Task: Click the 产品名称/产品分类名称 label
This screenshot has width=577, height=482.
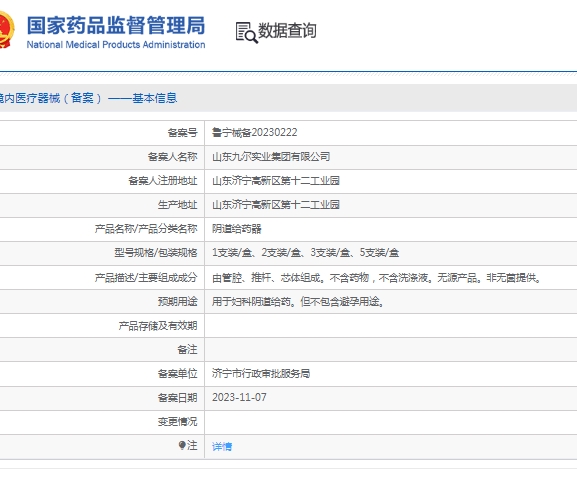Action: (x=146, y=229)
